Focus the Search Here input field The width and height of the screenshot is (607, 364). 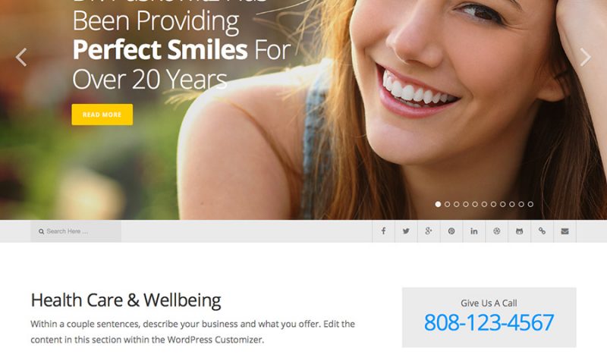[76, 231]
